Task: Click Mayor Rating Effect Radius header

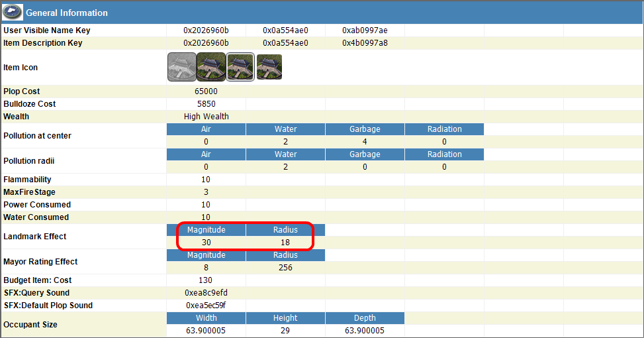Action: (x=285, y=255)
